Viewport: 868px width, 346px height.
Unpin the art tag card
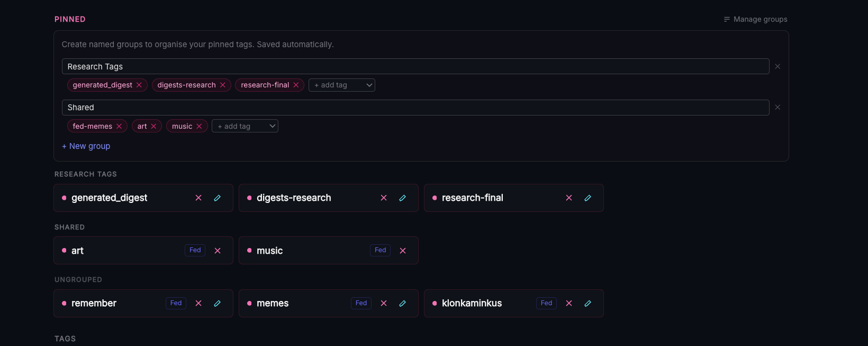218,251
